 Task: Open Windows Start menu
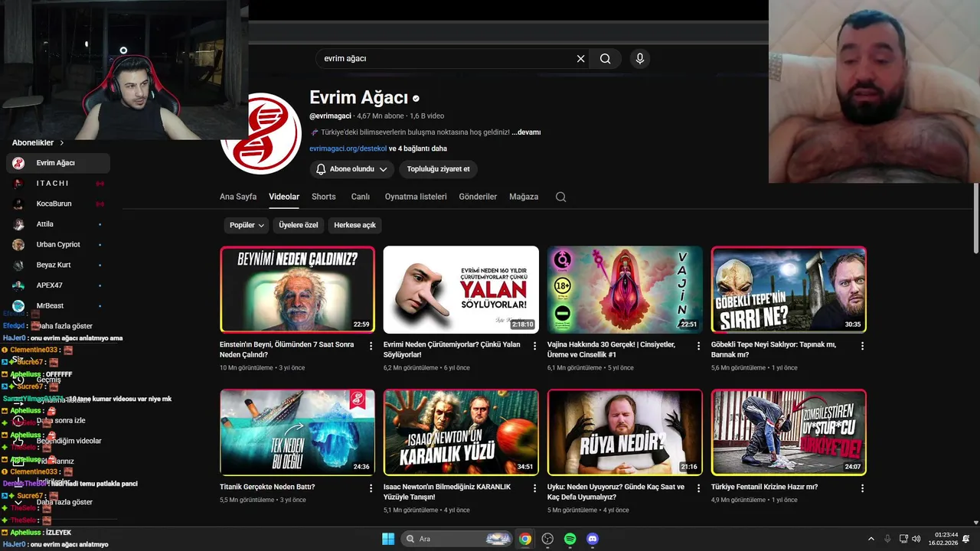[388, 539]
